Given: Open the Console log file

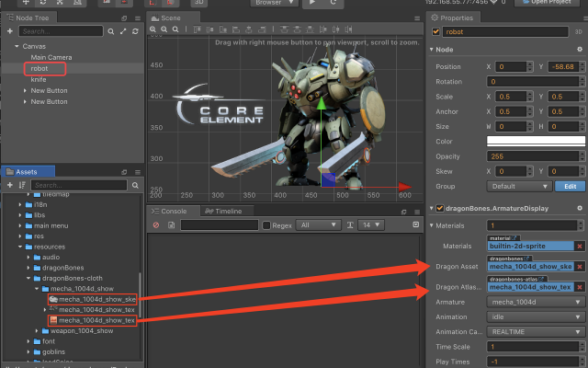Looking at the screenshot, I should pyautogui.click(x=172, y=224).
